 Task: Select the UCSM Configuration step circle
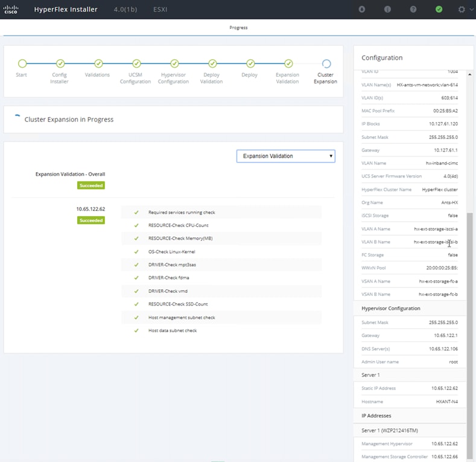136,63
